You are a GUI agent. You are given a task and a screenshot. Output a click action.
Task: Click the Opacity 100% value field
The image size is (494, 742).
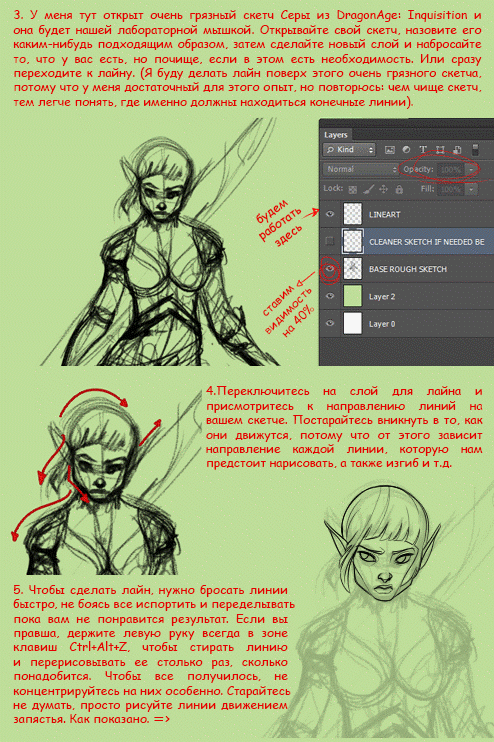[451, 169]
